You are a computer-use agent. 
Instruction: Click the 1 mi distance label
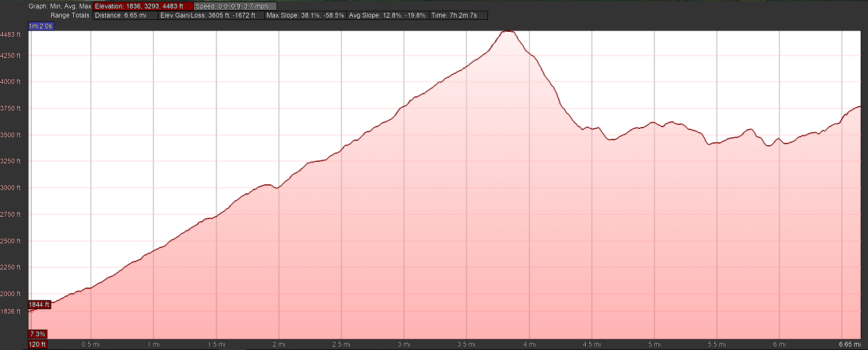pos(153,344)
